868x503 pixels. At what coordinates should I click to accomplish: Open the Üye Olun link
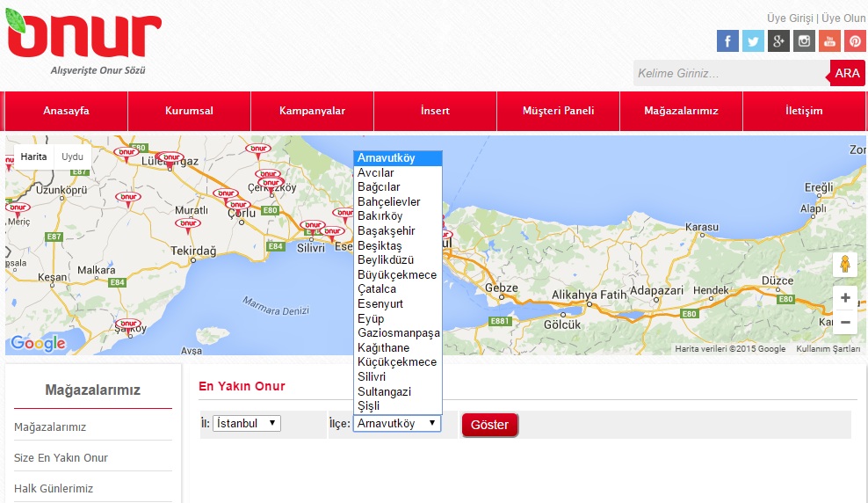(843, 18)
